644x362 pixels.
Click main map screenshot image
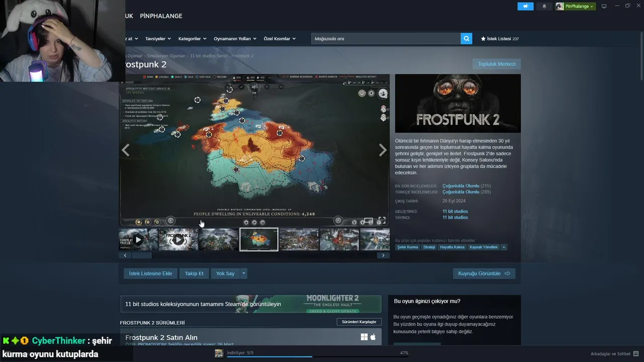tap(254, 150)
